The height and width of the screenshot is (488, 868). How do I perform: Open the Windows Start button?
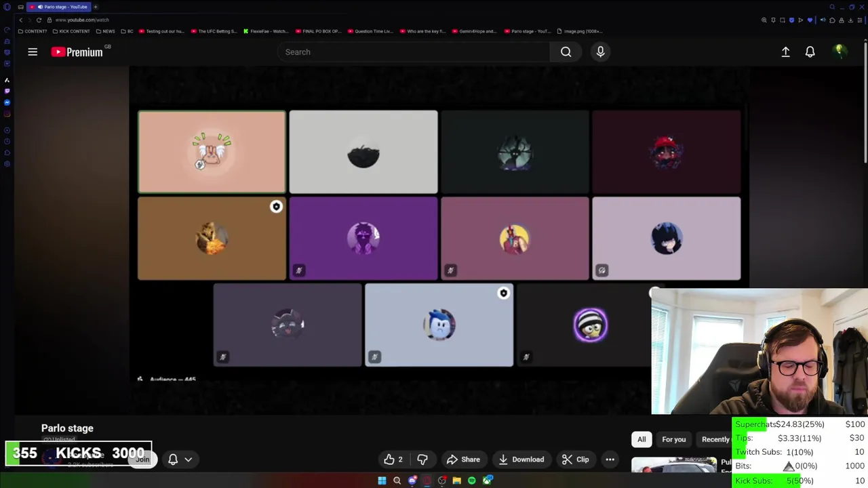tap(382, 481)
